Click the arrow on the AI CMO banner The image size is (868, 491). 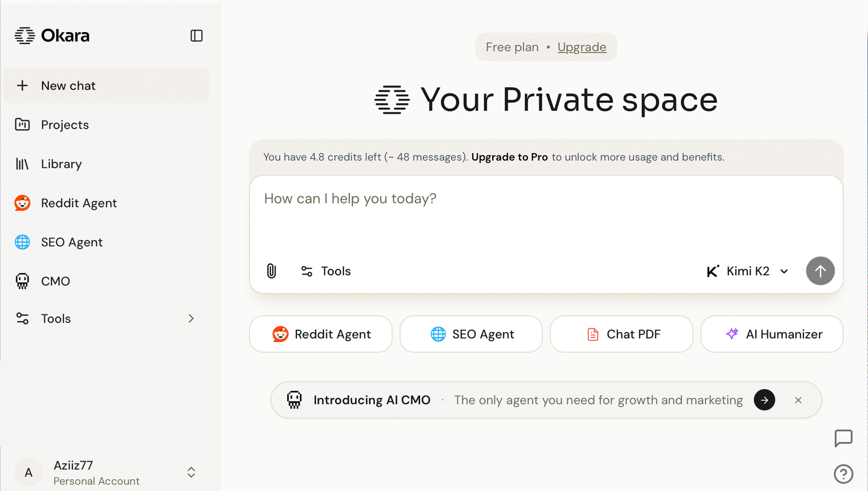pos(764,400)
